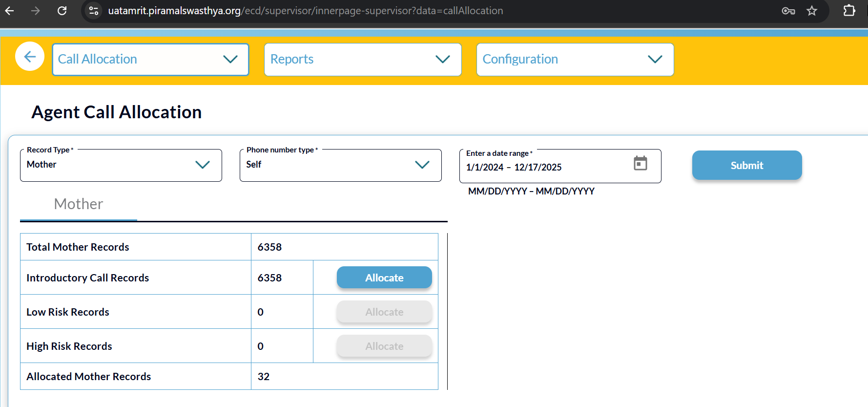This screenshot has width=868, height=407.
Task: Click the Submit button
Action: coord(746,165)
